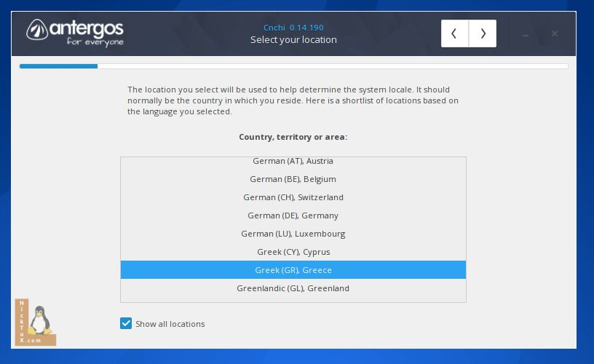594x364 pixels.
Task: Select German (DE), Germany location
Action: (293, 215)
